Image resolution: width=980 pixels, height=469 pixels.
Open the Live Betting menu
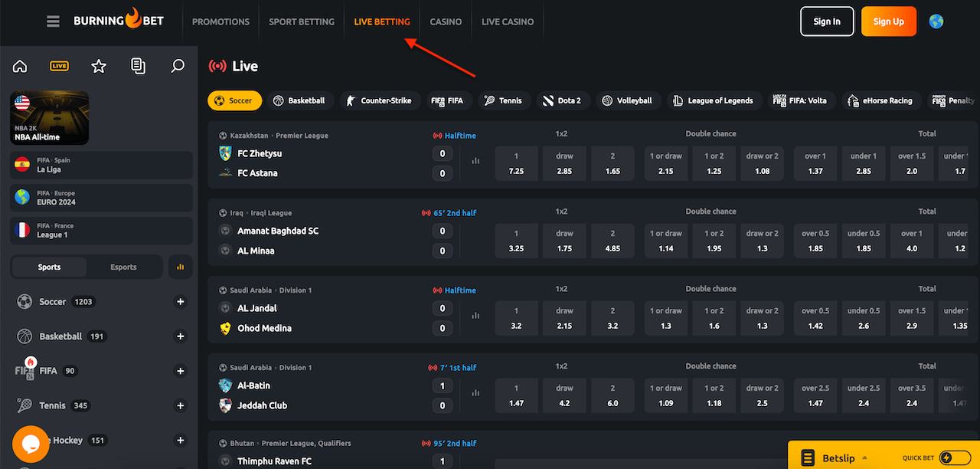click(382, 21)
